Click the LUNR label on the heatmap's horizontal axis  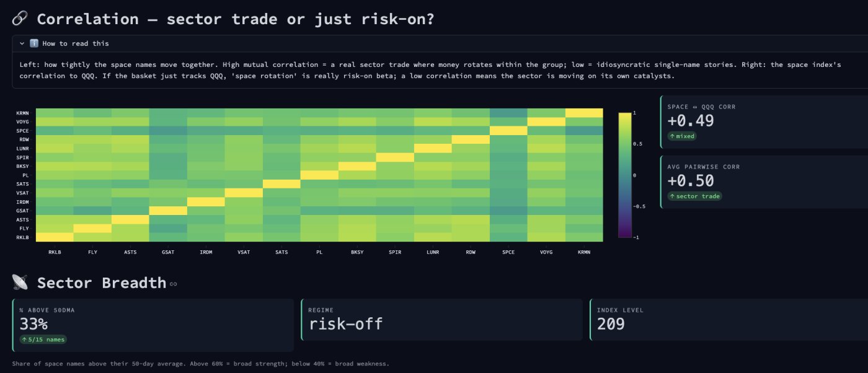433,252
